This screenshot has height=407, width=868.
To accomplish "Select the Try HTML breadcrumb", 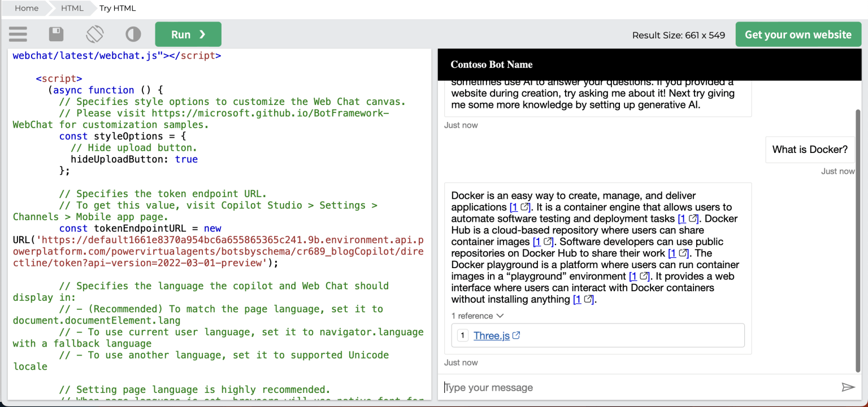I will coord(118,8).
